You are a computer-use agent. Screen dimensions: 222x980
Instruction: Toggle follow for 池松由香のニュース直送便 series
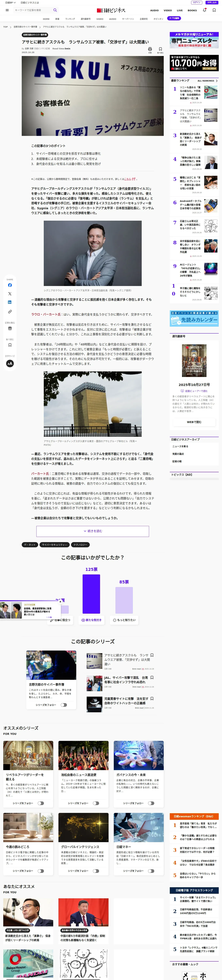[x=96, y=803]
